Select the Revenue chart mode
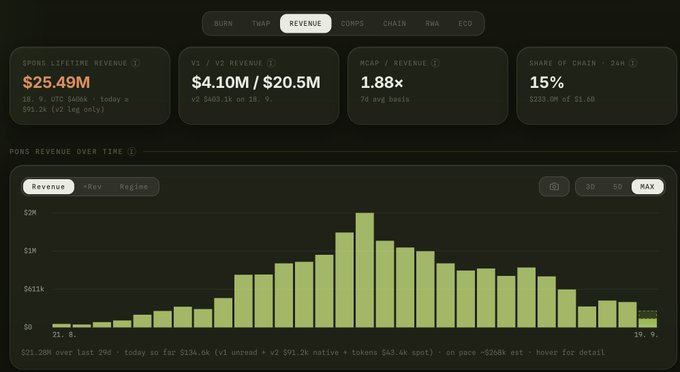The image size is (680, 372). 48,186
